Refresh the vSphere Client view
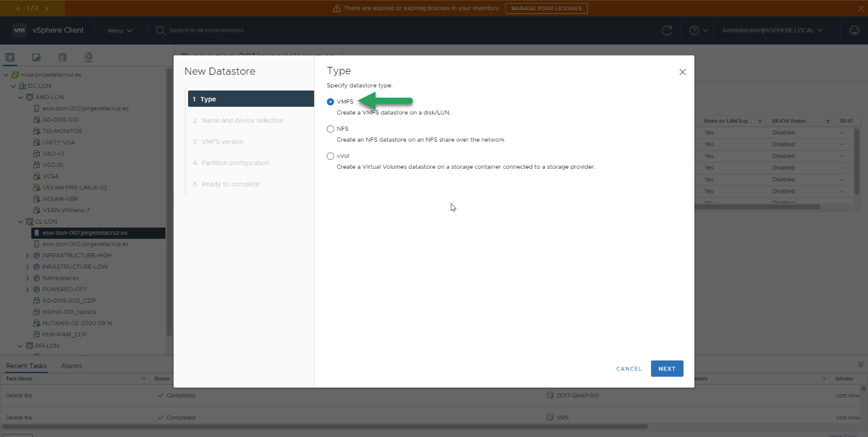The image size is (868, 437). (x=667, y=31)
